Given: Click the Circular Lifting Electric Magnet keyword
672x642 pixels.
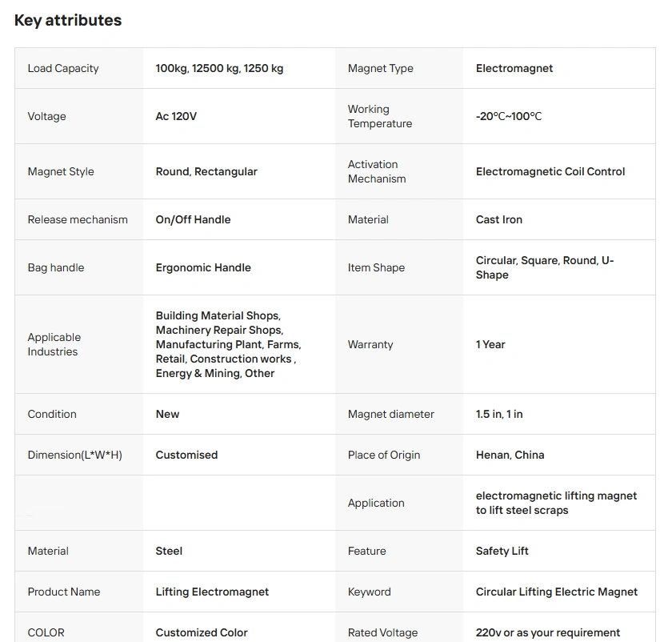Looking at the screenshot, I should point(557,592).
